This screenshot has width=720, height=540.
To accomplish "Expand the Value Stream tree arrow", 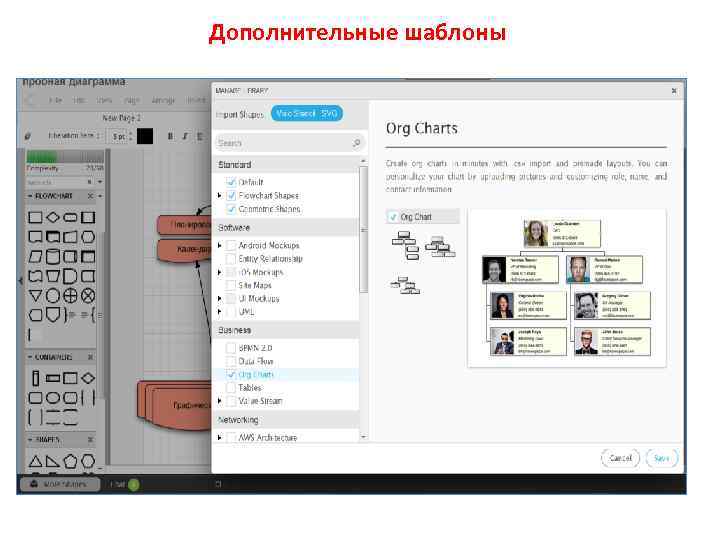I will pos(219,401).
